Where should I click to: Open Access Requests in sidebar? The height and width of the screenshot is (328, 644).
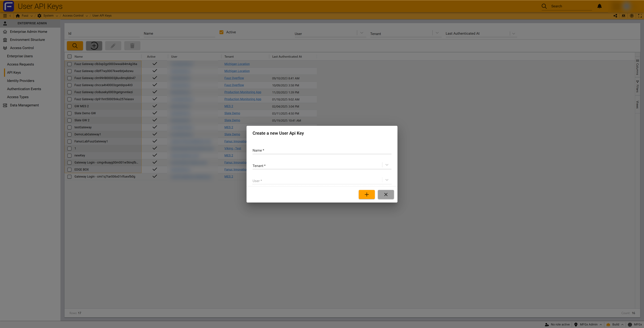point(20,64)
